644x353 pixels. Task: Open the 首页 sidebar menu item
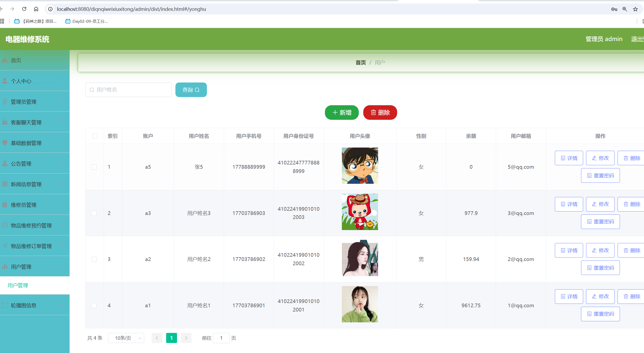pyautogui.click(x=35, y=60)
